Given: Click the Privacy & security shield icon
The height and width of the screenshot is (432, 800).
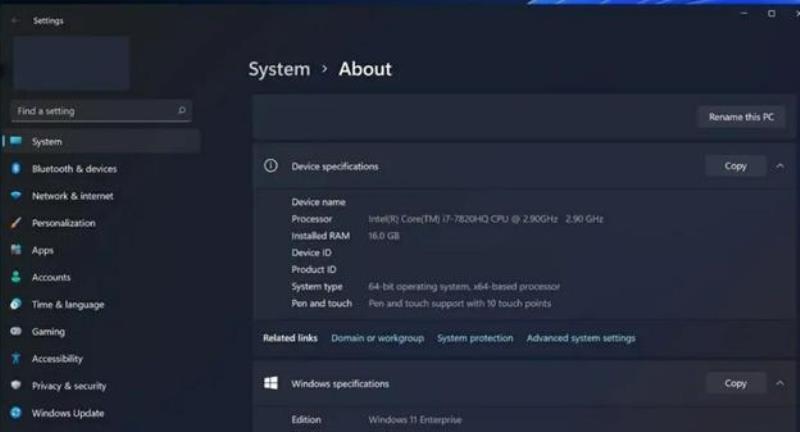Looking at the screenshot, I should tap(16, 385).
